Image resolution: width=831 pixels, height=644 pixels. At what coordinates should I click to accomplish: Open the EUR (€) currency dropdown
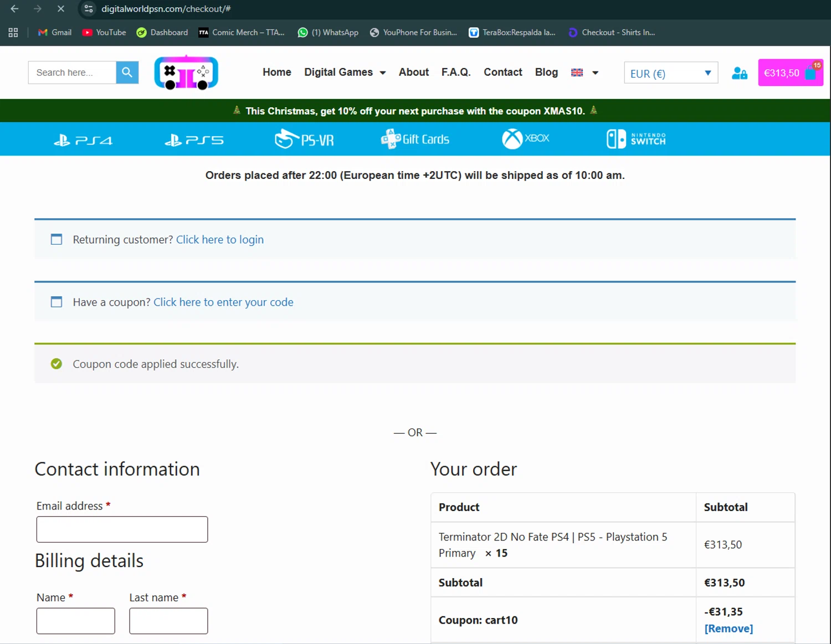pyautogui.click(x=671, y=73)
